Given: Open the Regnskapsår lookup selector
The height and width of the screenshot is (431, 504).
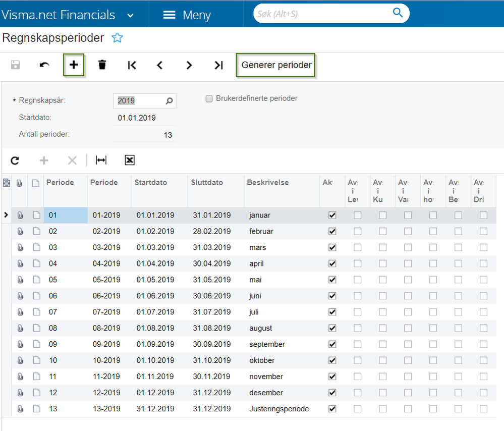Looking at the screenshot, I should coord(170,101).
